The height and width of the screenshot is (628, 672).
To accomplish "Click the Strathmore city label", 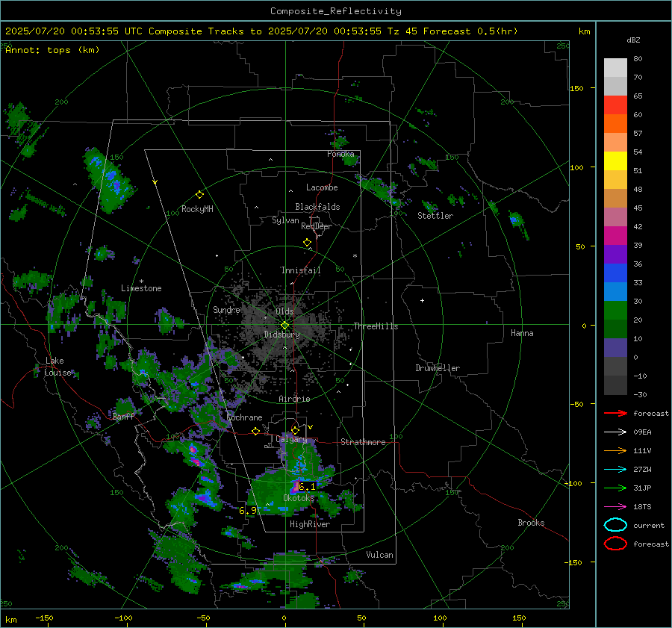I will click(363, 442).
